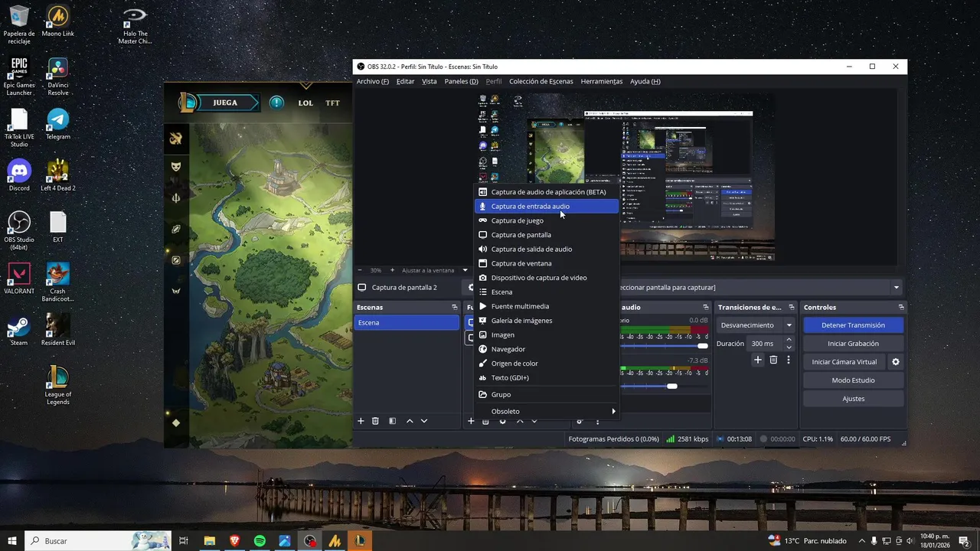Open Maono Link desktop shortcut
The image size is (980, 551).
[57, 21]
